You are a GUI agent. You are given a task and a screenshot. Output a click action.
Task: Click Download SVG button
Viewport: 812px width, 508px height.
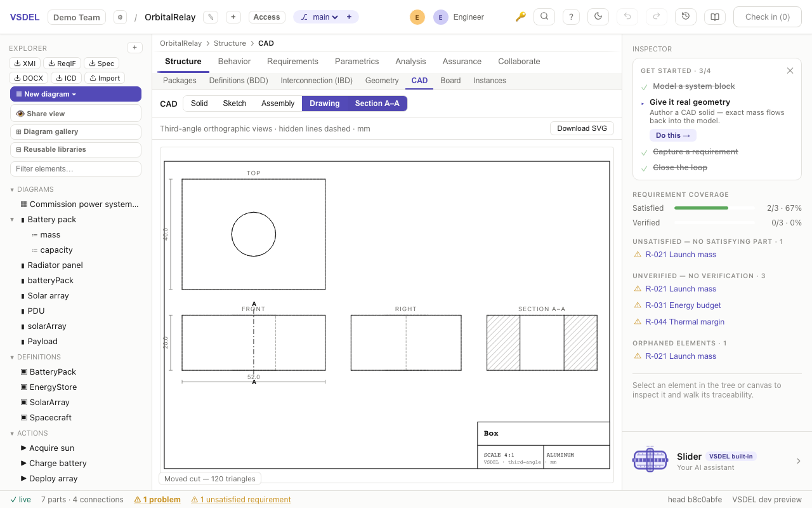coord(582,128)
